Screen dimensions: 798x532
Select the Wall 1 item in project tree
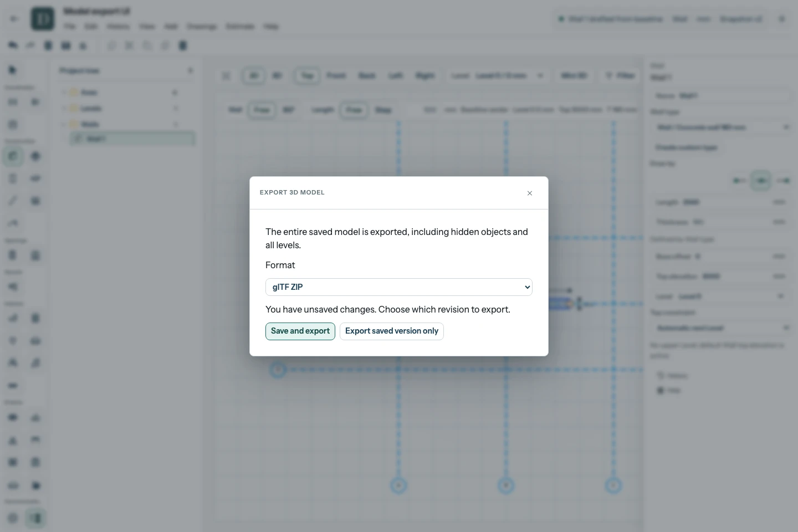[x=132, y=139]
